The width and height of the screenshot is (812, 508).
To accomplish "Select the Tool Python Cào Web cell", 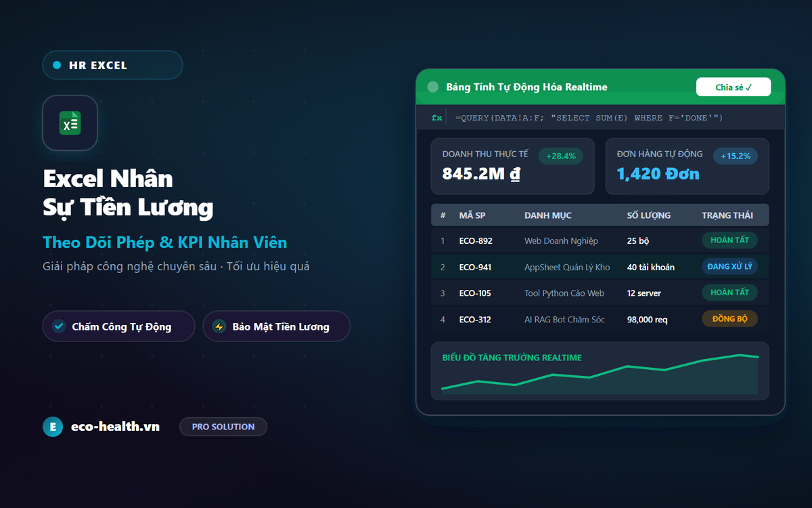I will (564, 293).
